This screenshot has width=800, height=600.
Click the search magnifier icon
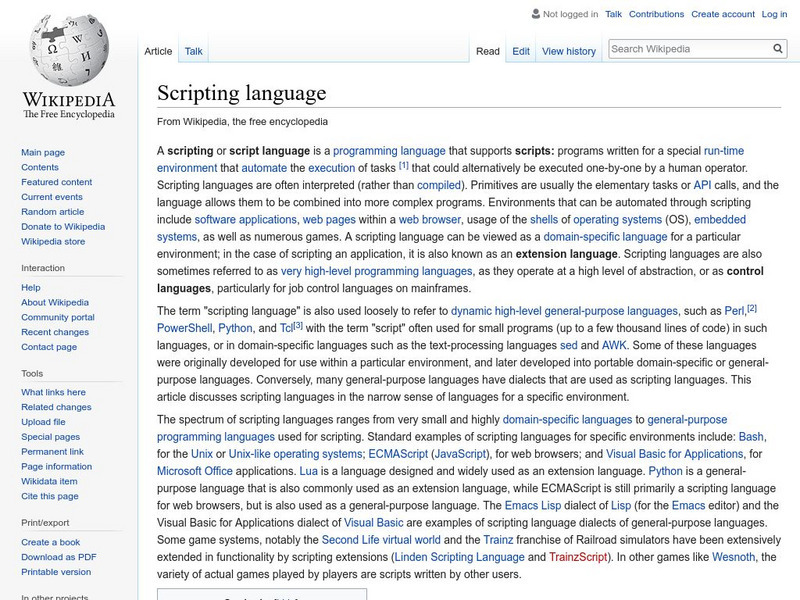778,49
